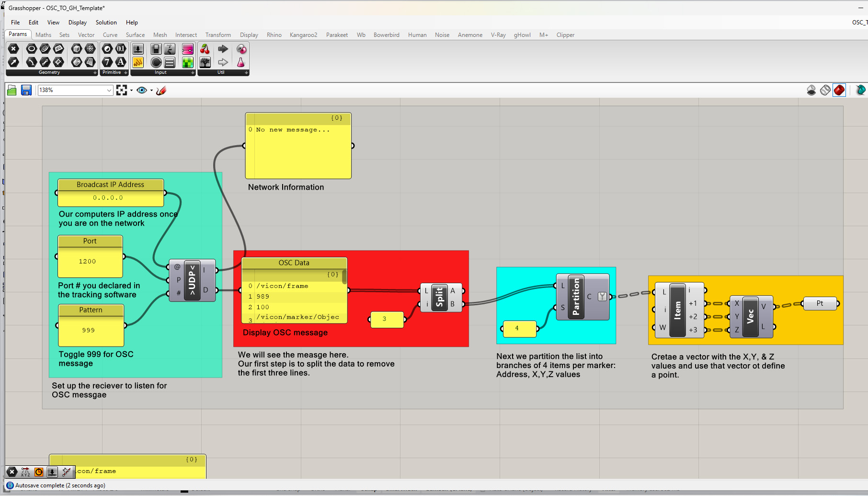Image resolution: width=868 pixels, height=496 pixels.
Task: Toggle shaded red preview mode
Action: pos(839,90)
